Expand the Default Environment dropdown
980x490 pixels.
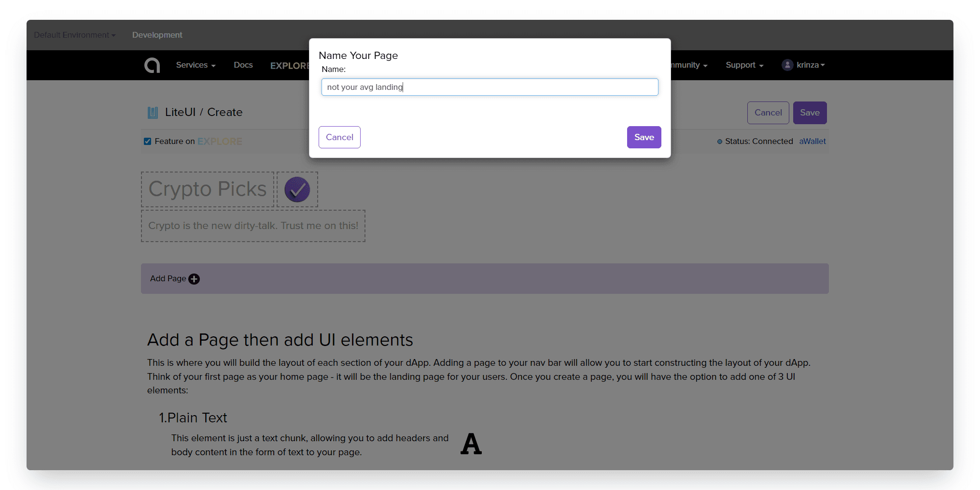[x=75, y=35]
